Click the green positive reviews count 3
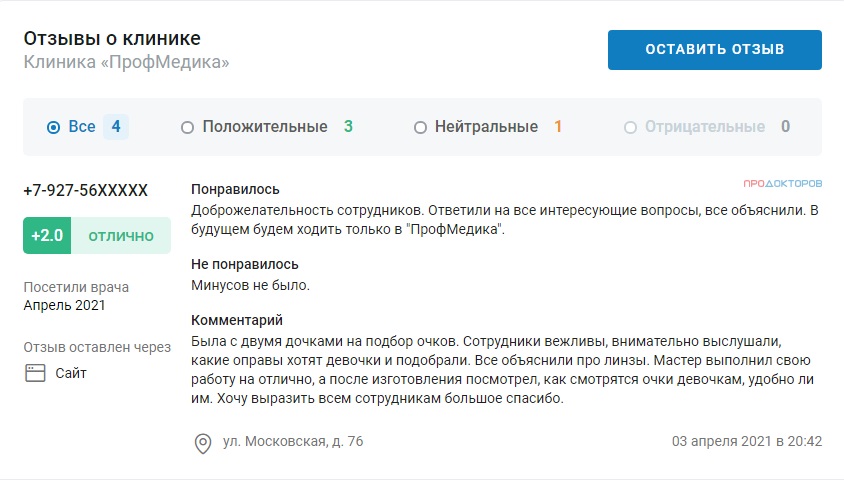Image resolution: width=844 pixels, height=480 pixels. tap(348, 127)
